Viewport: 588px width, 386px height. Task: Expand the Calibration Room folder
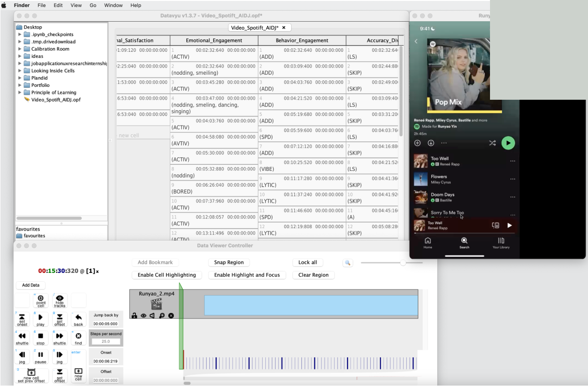tap(20, 49)
